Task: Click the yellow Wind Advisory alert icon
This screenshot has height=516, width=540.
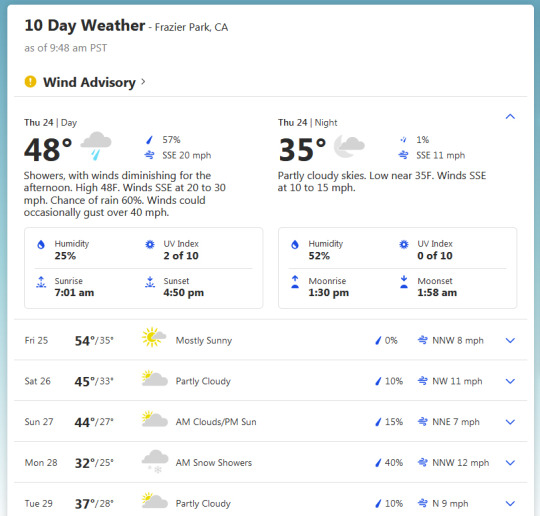Action: click(x=30, y=82)
